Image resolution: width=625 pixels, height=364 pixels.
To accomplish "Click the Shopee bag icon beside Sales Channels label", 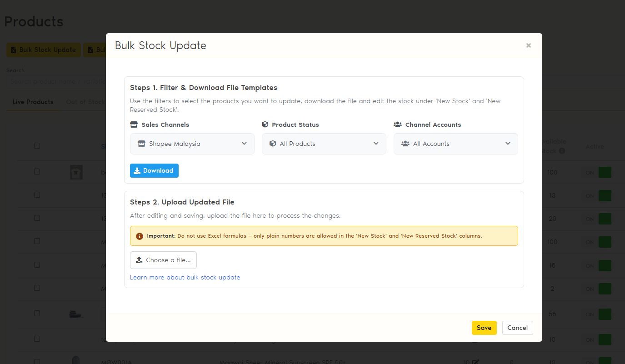I will point(134,124).
